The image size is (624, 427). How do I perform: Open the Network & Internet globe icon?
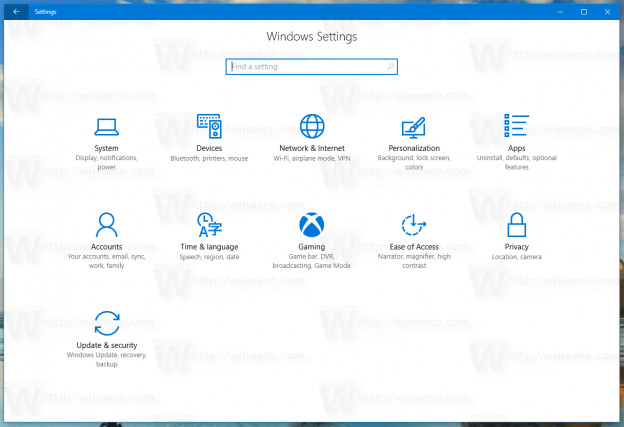(312, 126)
